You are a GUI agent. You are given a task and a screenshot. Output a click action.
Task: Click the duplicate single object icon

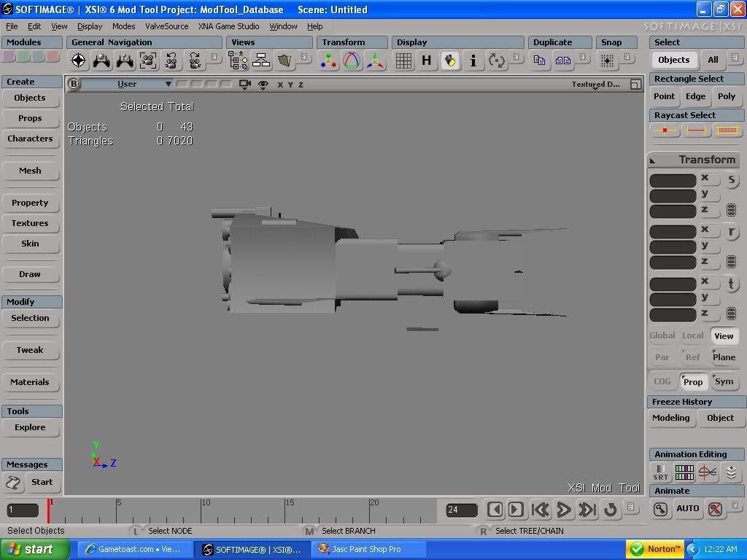click(x=539, y=61)
